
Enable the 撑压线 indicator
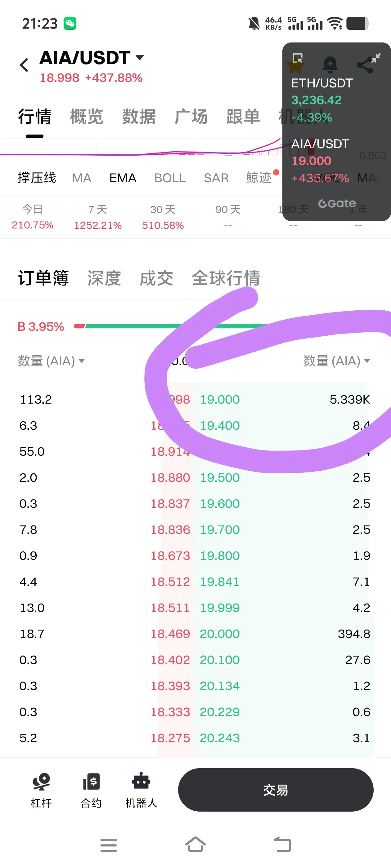click(37, 178)
